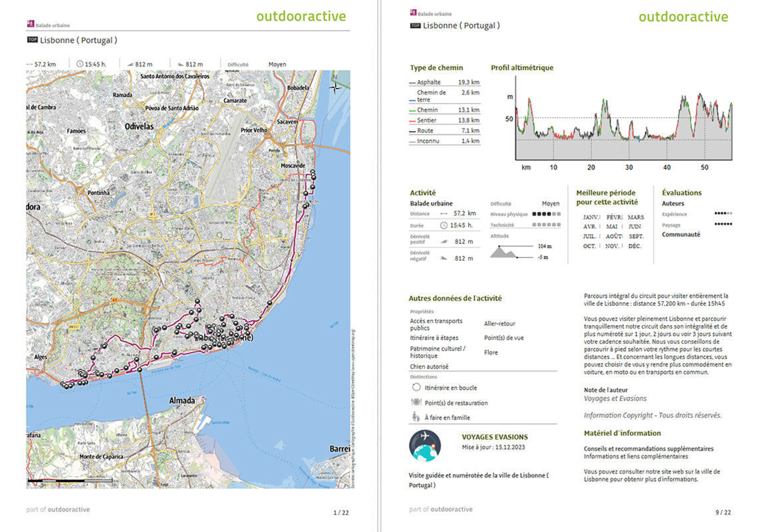Image resolution: width=758 pixels, height=532 pixels.
Task: Select the Almada label on the map
Action: tap(182, 400)
